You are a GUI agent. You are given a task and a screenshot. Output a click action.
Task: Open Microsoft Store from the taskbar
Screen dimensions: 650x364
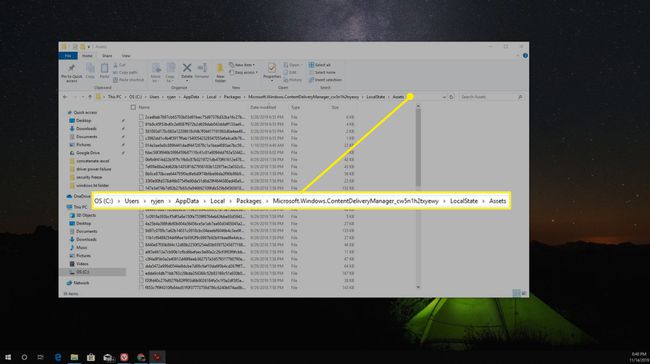pyautogui.click(x=91, y=357)
